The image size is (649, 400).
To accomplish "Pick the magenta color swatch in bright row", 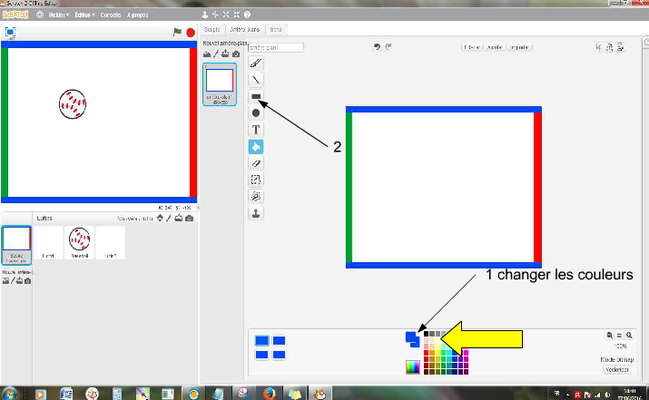I will click(x=466, y=353).
